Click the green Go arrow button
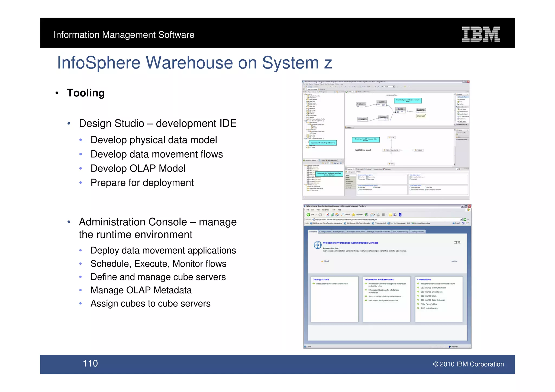Image resolution: width=555 pixels, height=392 pixels. 465,219
